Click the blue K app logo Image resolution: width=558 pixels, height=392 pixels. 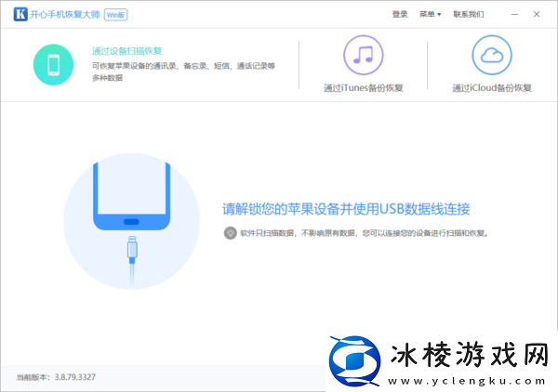tap(20, 14)
